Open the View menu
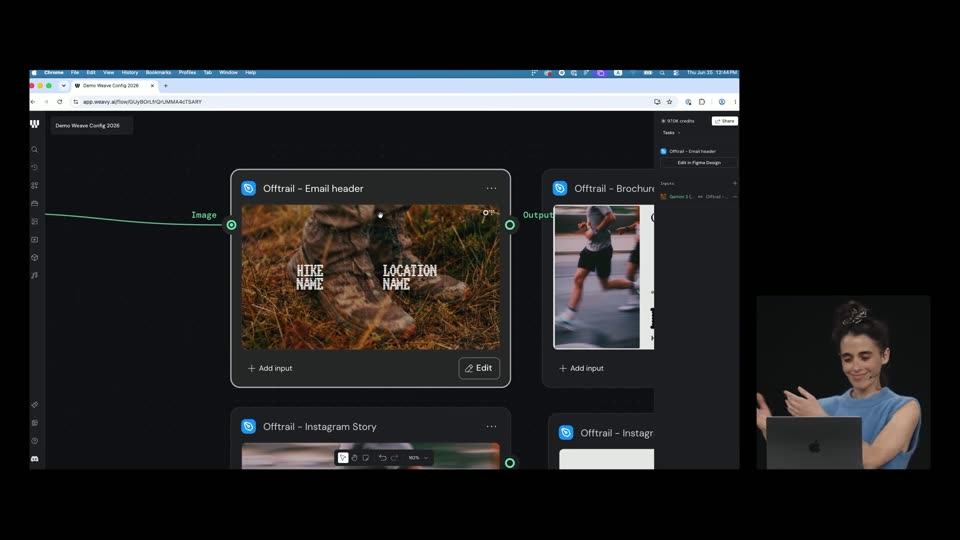The height and width of the screenshot is (540, 960). click(x=108, y=72)
